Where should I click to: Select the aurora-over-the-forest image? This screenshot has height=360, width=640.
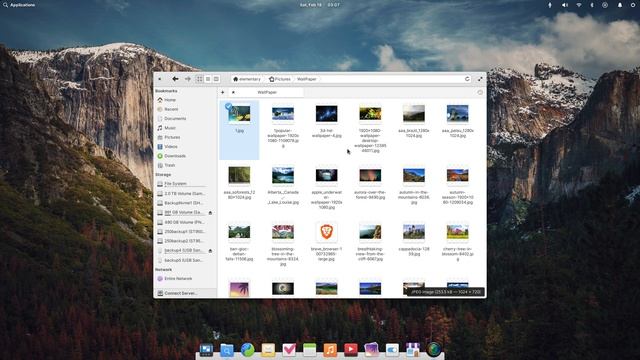pyautogui.click(x=370, y=176)
